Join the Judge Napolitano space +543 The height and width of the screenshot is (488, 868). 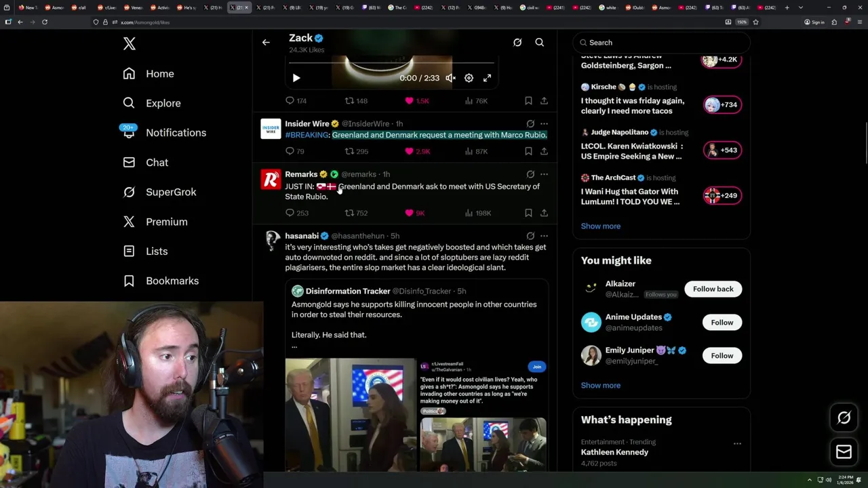coord(722,150)
